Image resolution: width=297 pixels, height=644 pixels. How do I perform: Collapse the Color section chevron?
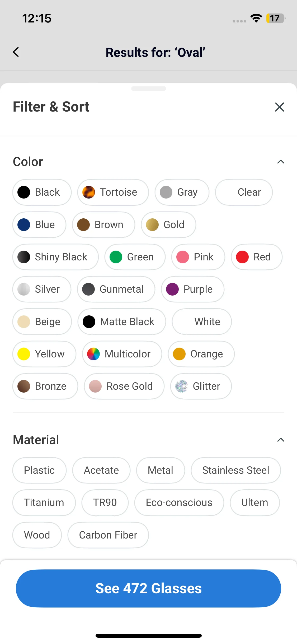point(281,162)
